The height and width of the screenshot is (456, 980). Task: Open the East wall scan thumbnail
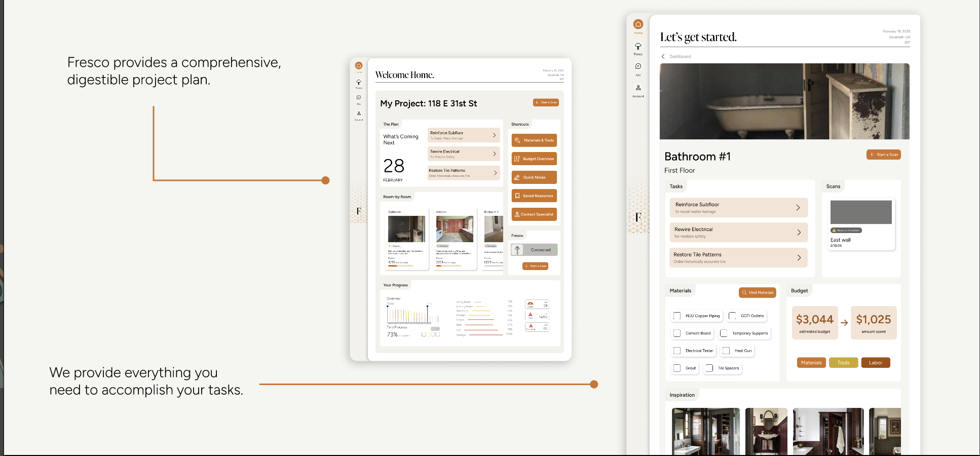861,212
